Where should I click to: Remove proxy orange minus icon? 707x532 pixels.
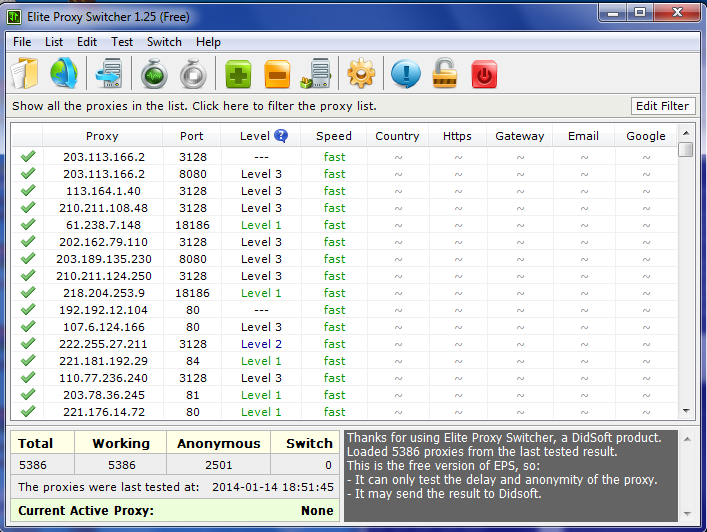[277, 74]
